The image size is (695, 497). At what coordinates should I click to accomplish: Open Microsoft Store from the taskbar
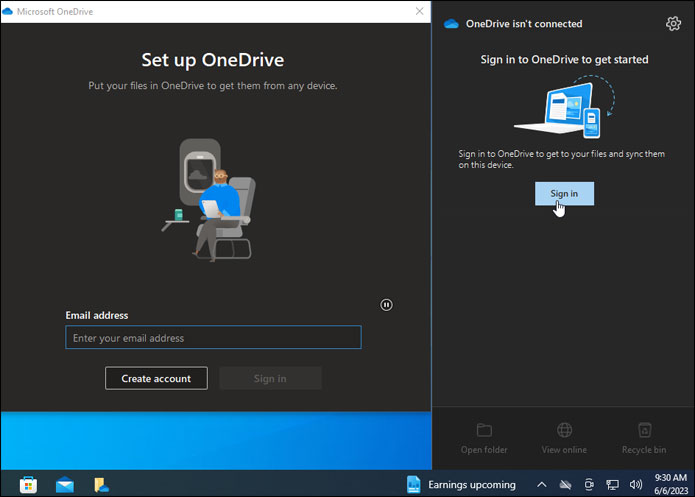click(28, 485)
